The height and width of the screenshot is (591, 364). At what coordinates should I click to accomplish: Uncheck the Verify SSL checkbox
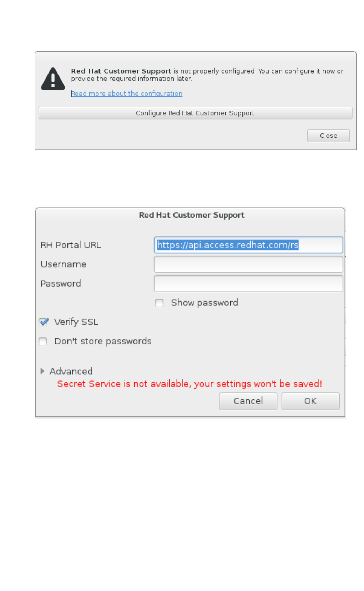pyautogui.click(x=44, y=322)
